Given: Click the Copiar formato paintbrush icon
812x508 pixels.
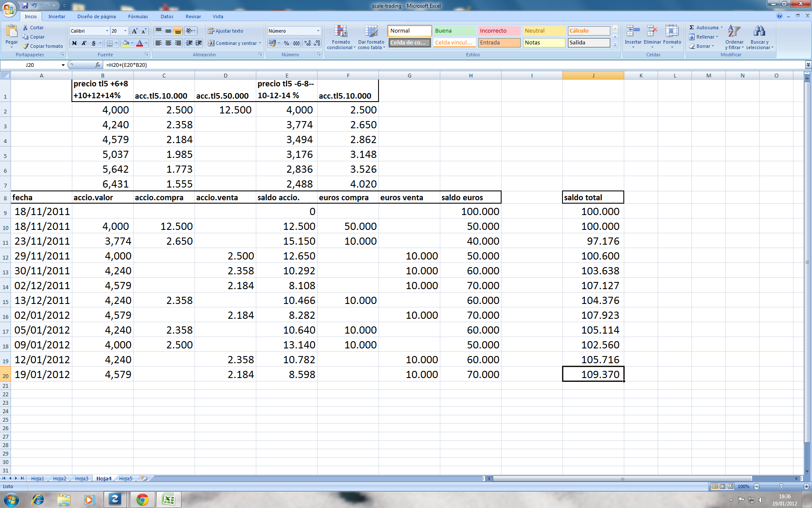Looking at the screenshot, I should pos(26,46).
